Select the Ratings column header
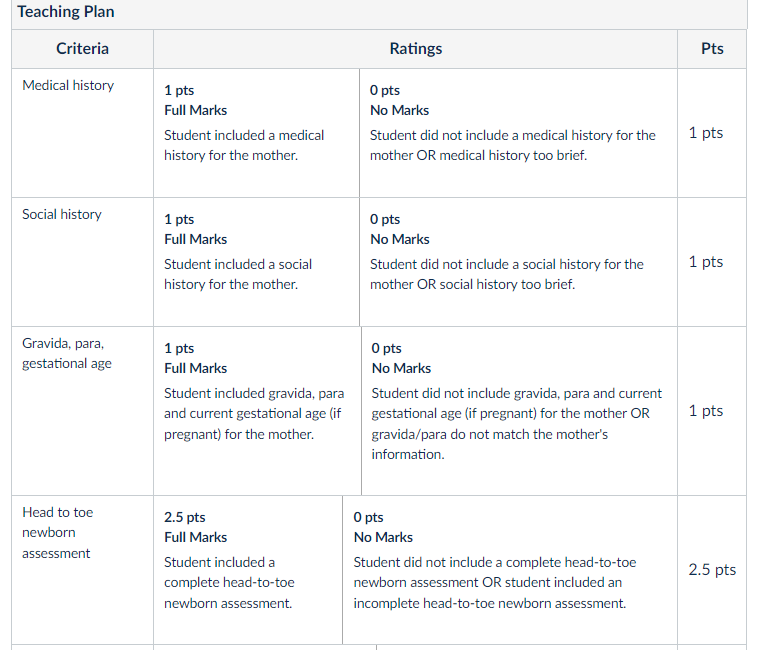The height and width of the screenshot is (650, 757). (x=416, y=49)
